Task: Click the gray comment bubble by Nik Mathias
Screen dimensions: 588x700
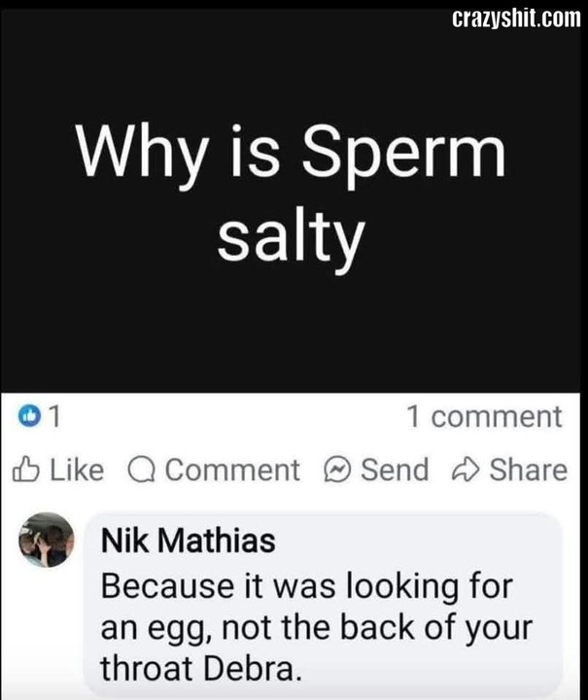Action: pyautogui.click(x=323, y=605)
